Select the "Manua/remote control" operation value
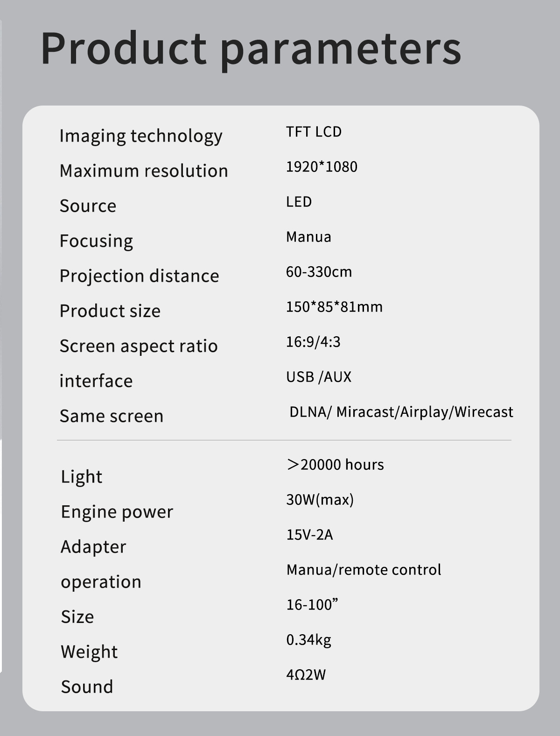560x736 pixels. (364, 570)
